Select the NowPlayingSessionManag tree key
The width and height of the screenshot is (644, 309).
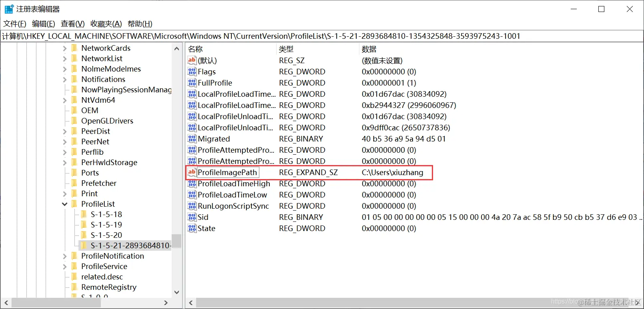tap(126, 90)
